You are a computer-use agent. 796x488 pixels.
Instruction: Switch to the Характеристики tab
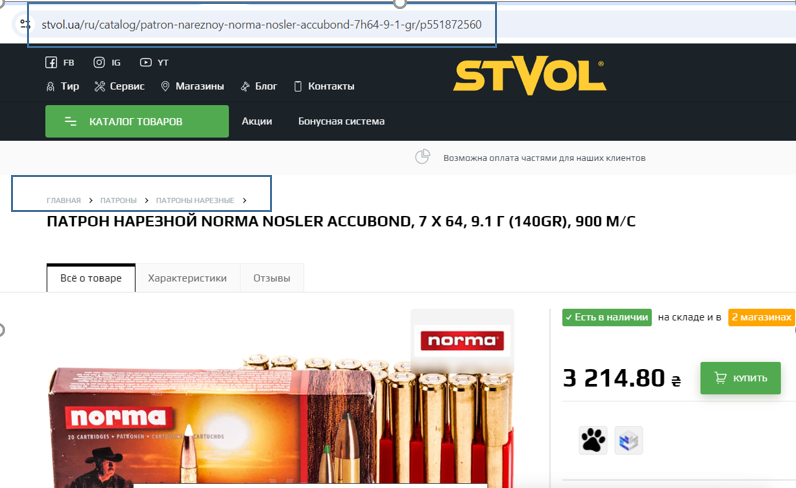[x=187, y=278]
